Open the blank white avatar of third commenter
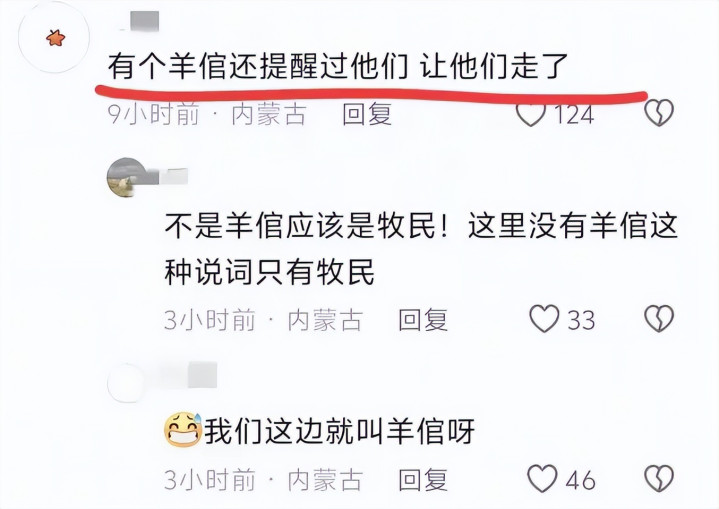 click(x=125, y=382)
